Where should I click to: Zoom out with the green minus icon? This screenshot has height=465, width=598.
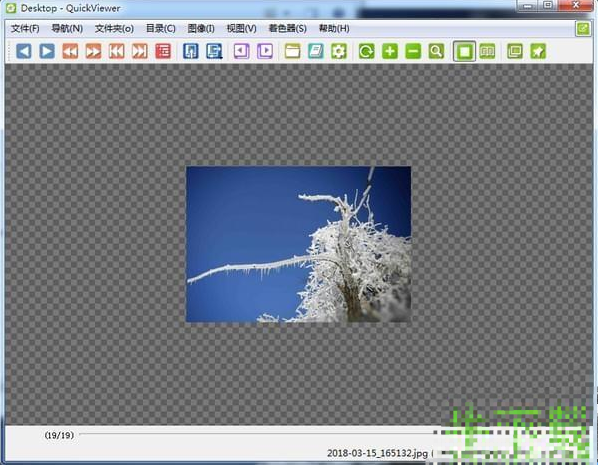tap(413, 51)
